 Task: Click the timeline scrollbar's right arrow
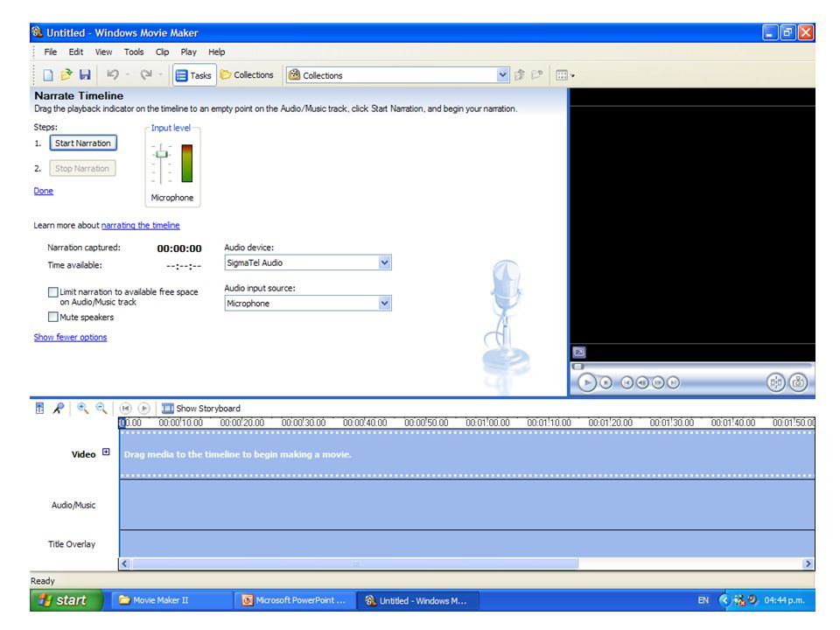(808, 563)
